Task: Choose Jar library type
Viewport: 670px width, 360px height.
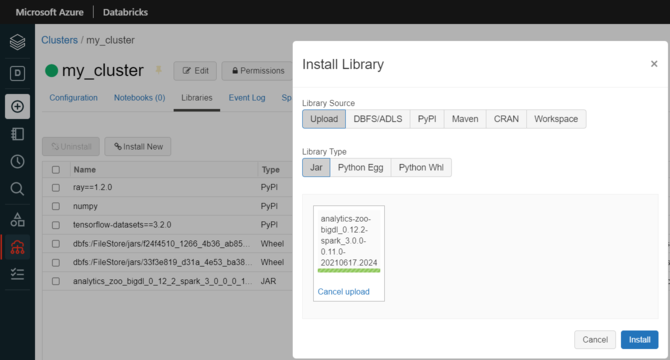Action: click(x=316, y=167)
